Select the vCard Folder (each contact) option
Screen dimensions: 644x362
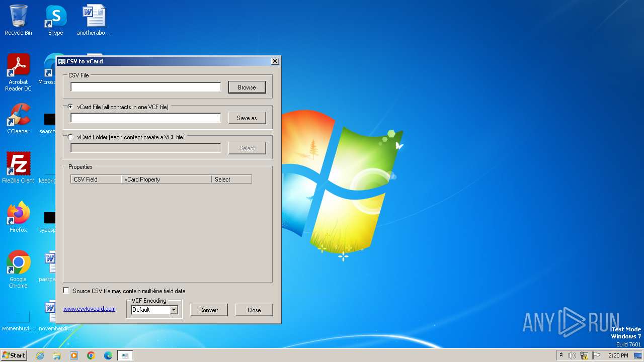70,137
